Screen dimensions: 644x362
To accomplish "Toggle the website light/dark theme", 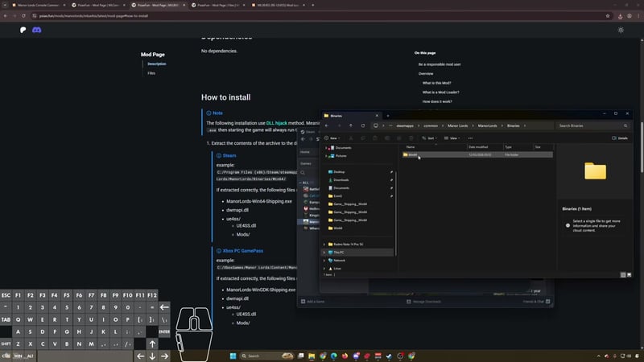I will (x=621, y=30).
